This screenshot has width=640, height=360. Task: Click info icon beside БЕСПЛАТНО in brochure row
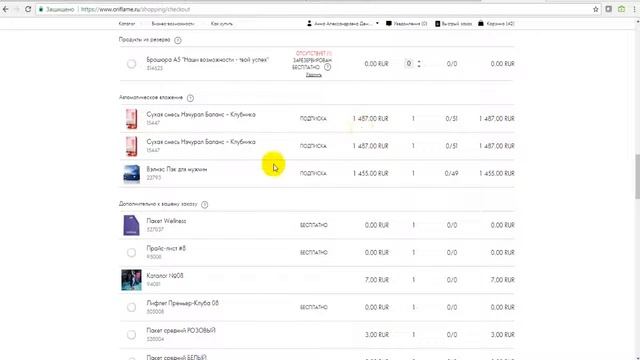point(327,67)
